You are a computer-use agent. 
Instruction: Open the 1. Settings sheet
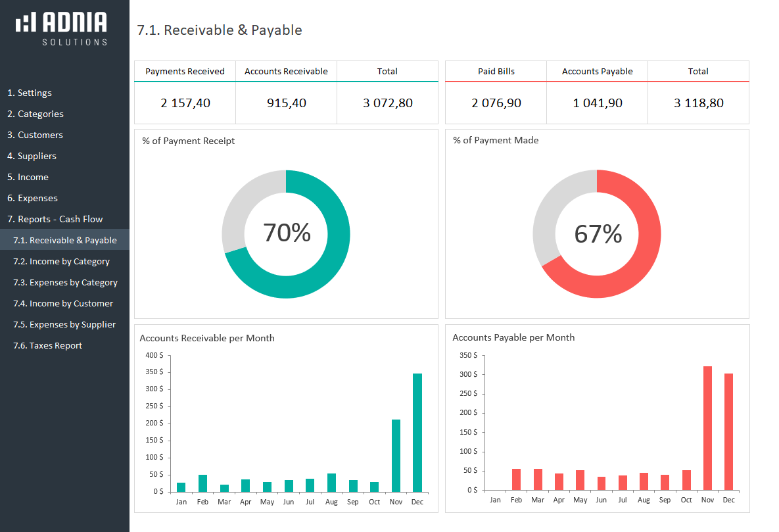[x=30, y=93]
